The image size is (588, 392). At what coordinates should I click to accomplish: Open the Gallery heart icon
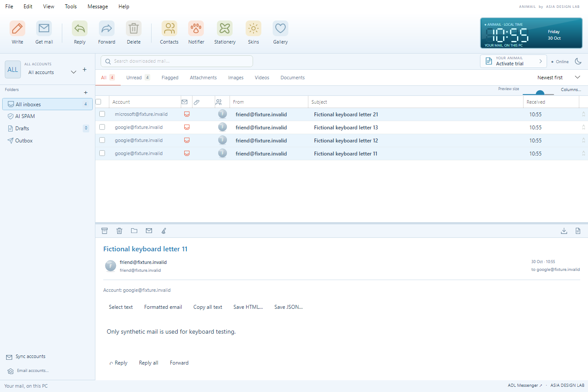[280, 29]
